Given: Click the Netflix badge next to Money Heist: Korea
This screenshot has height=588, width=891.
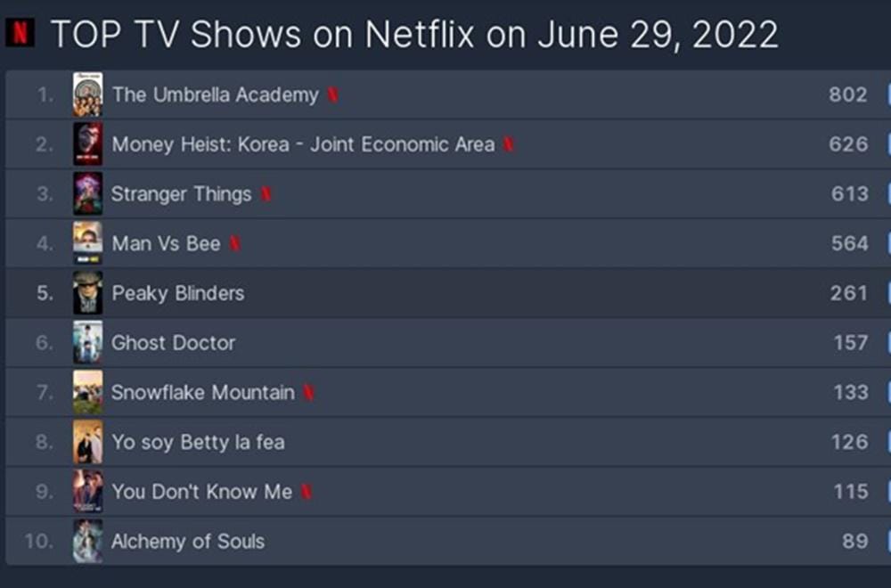Looking at the screenshot, I should [x=508, y=144].
